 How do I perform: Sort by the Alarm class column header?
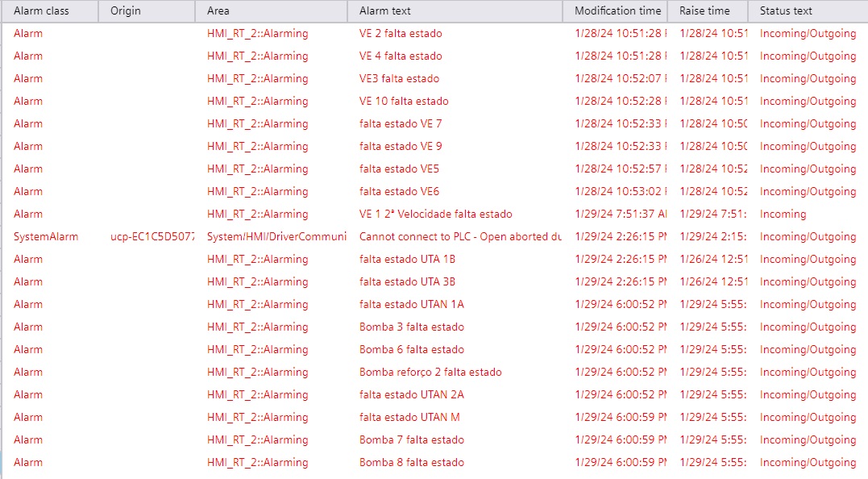pyautogui.click(x=50, y=11)
